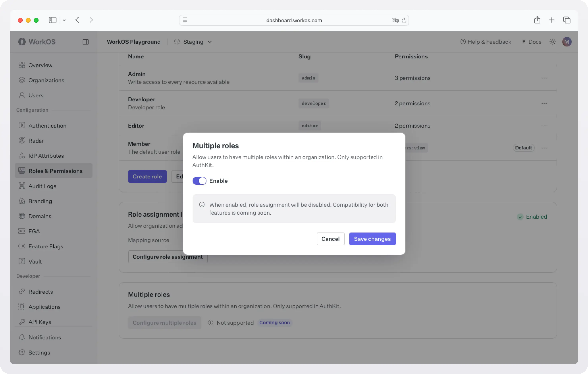Click the developer slug tag
The height and width of the screenshot is (374, 588).
(314, 103)
